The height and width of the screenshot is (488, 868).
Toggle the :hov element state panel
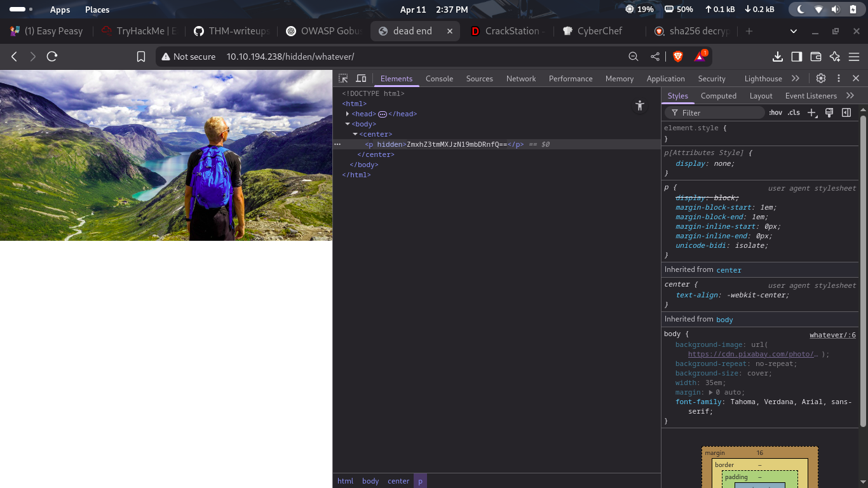(x=775, y=112)
